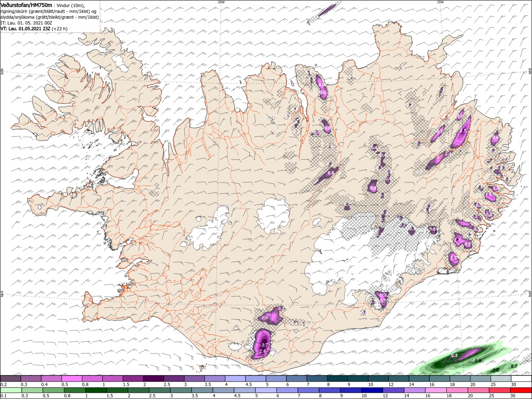The height and width of the screenshot is (399, 532).
Task: Click the light pink swatch at 16 in rain legend
Action: coord(436,390)
